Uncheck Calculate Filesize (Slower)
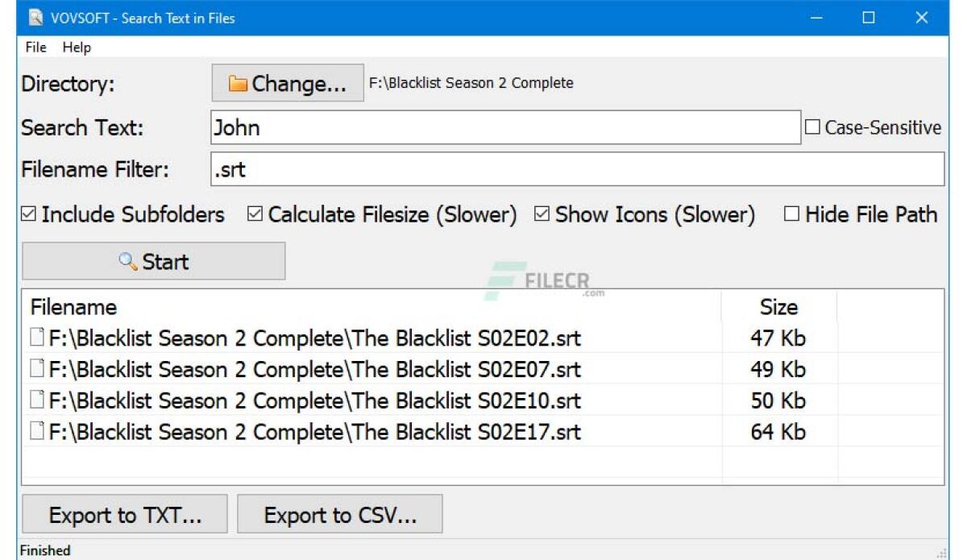The image size is (967, 560). pyautogui.click(x=255, y=214)
